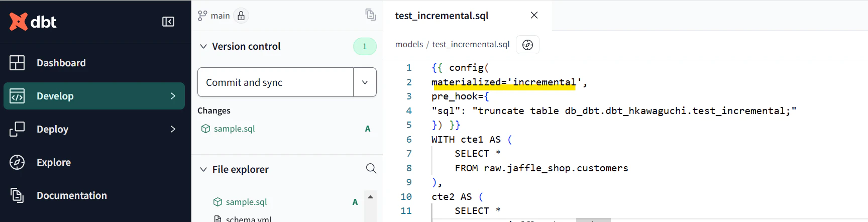Open the Commit and sync dropdown arrow
Image resolution: width=868 pixels, height=222 pixels.
pos(365,82)
